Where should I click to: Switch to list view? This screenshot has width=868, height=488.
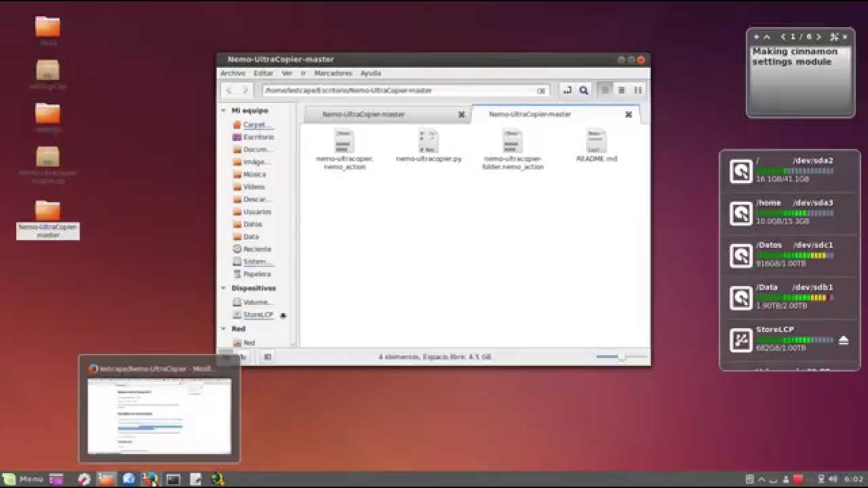pos(621,90)
